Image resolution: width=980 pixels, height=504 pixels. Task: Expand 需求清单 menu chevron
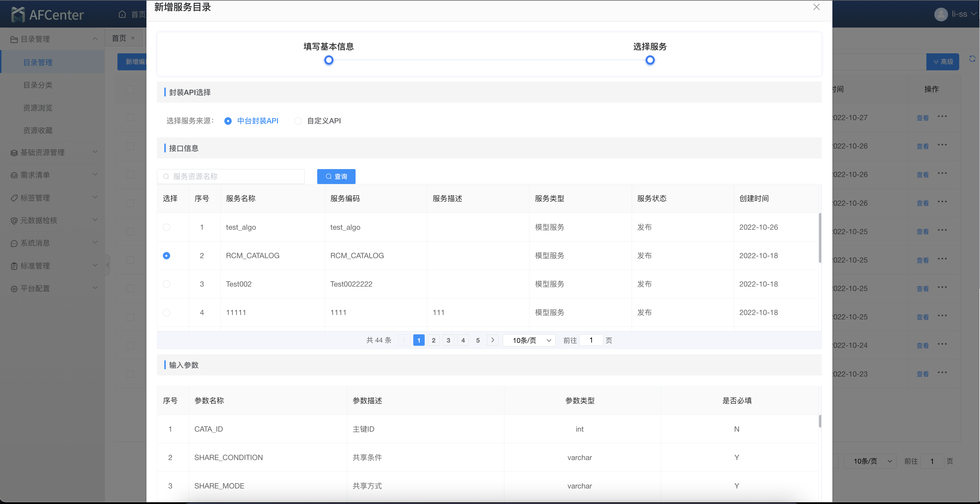click(95, 174)
